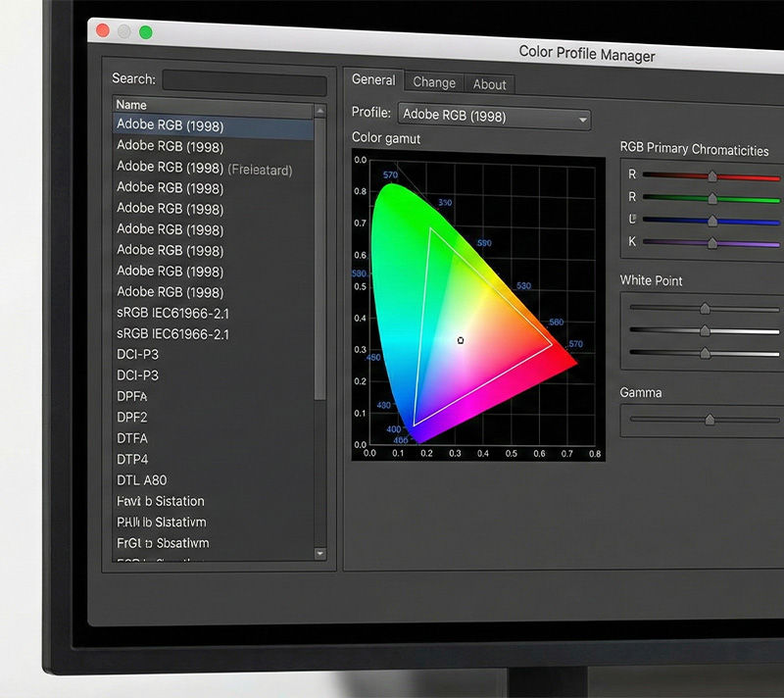Viewport: 784px width, 698px height.
Task: Show the About tab
Action: tap(489, 84)
